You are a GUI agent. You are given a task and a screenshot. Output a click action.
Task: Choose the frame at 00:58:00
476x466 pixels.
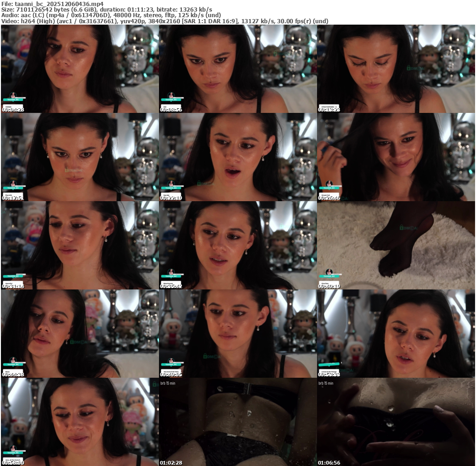point(80,422)
